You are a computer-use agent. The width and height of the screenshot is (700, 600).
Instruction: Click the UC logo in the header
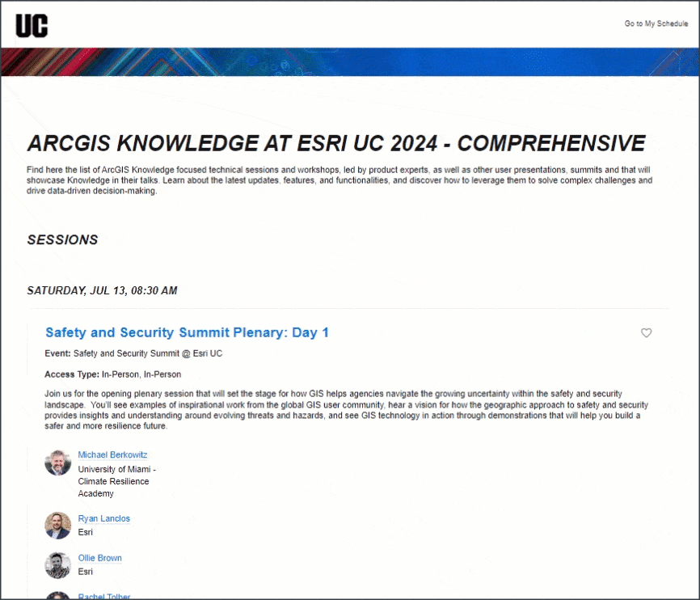point(32,25)
